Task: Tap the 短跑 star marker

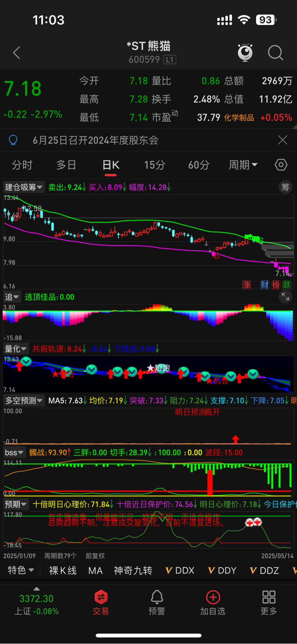Action: click(159, 368)
